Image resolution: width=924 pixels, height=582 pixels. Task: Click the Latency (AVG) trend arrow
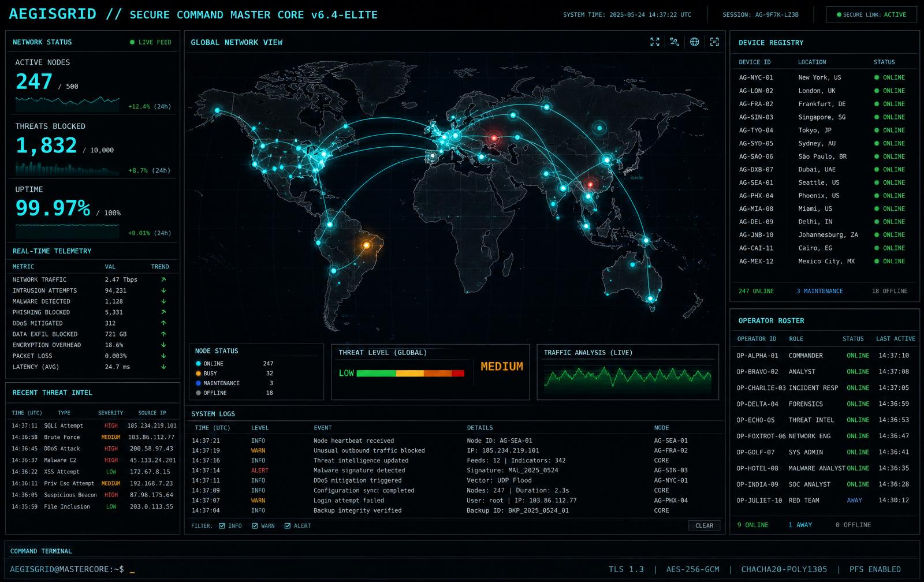pyautogui.click(x=163, y=367)
